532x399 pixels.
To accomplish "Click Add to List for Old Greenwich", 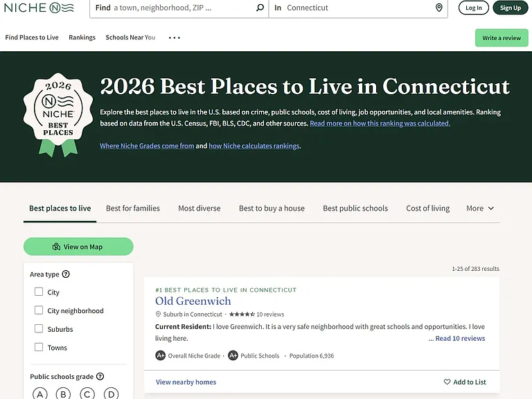I will [x=465, y=382].
